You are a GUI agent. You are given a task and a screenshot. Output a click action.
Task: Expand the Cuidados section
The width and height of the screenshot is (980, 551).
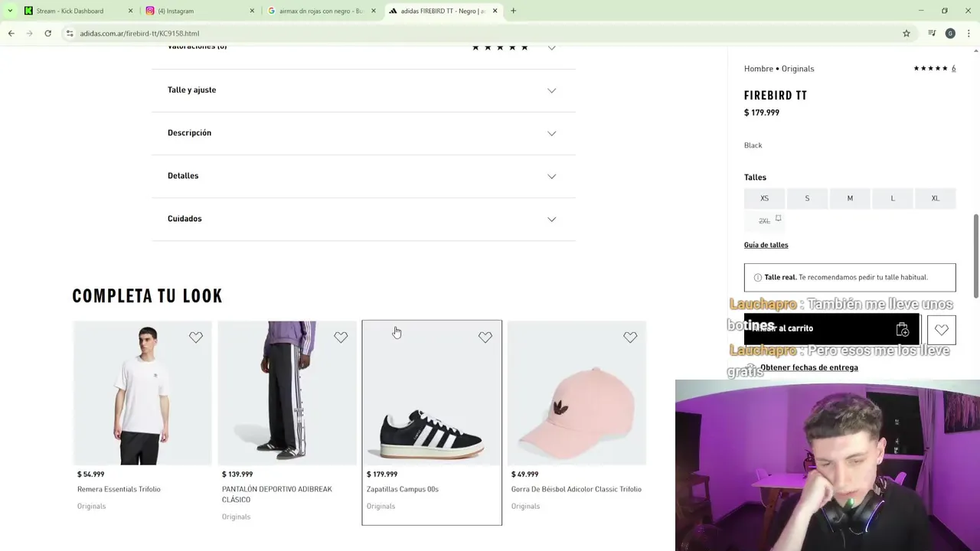[364, 219]
